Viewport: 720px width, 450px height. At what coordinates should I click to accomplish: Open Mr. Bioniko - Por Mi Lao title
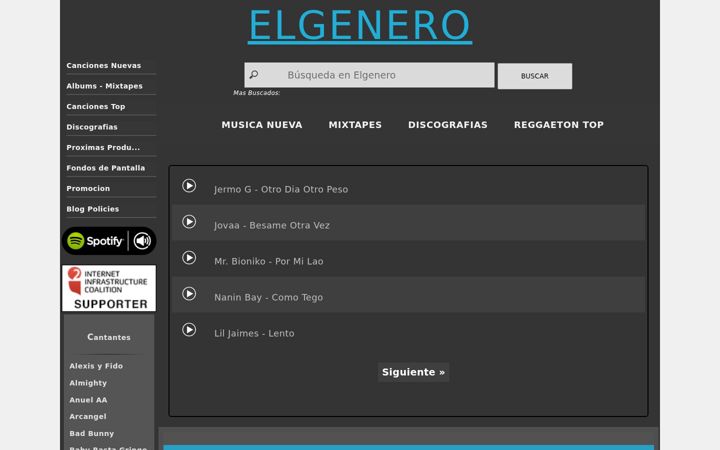269,261
